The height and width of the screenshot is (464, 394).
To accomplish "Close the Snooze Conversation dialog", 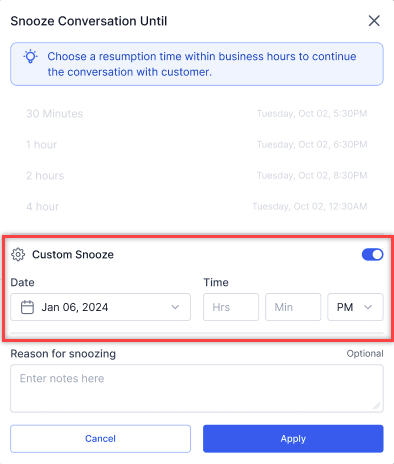I will point(374,21).
